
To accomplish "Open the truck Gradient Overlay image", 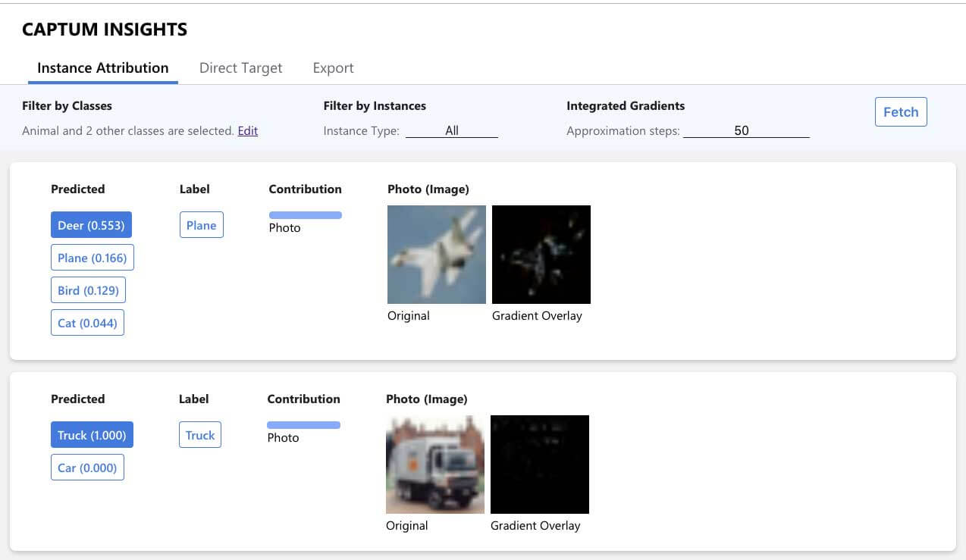I will click(539, 464).
